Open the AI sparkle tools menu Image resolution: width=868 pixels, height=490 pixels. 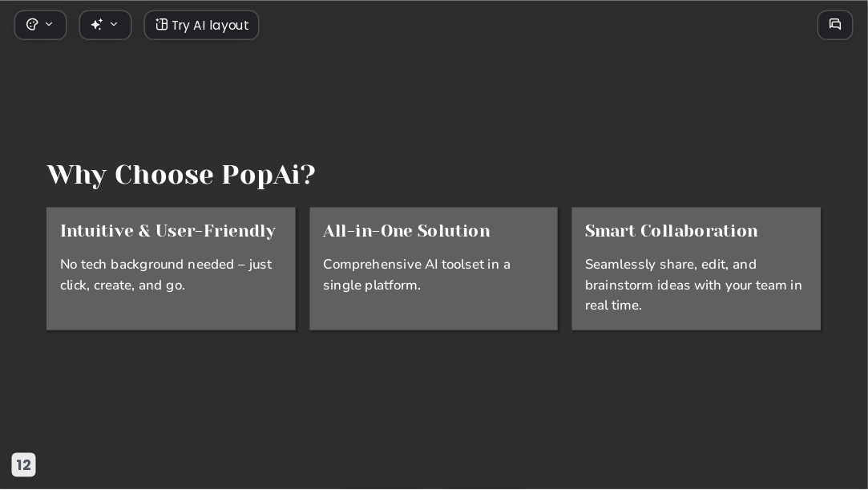tap(105, 25)
